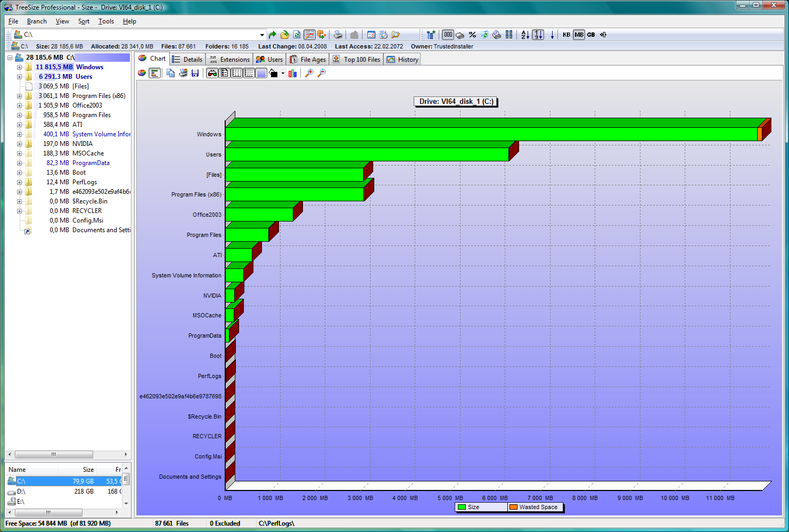Select bar chart view button

(154, 73)
